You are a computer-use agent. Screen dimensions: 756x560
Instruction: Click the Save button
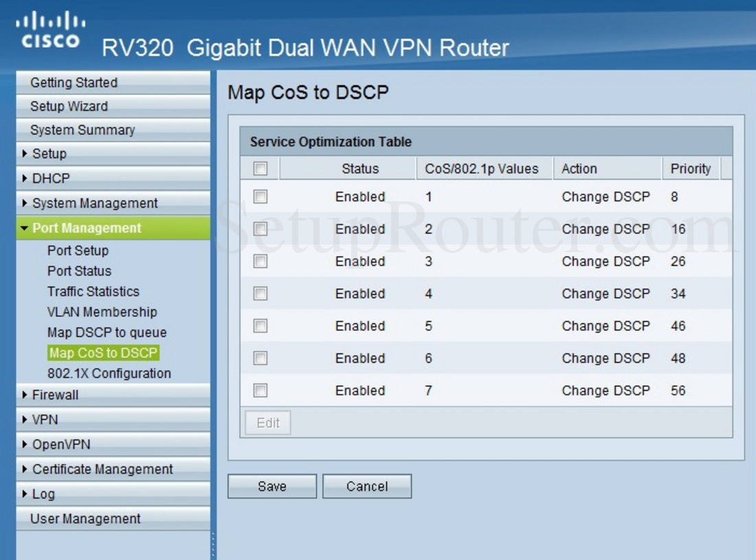[272, 486]
